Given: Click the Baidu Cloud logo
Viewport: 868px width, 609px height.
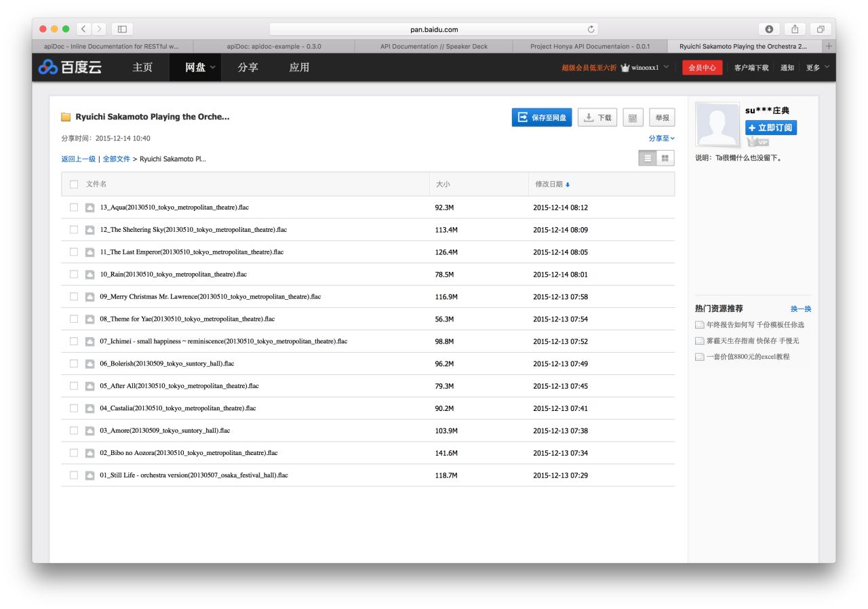Looking at the screenshot, I should click(71, 67).
